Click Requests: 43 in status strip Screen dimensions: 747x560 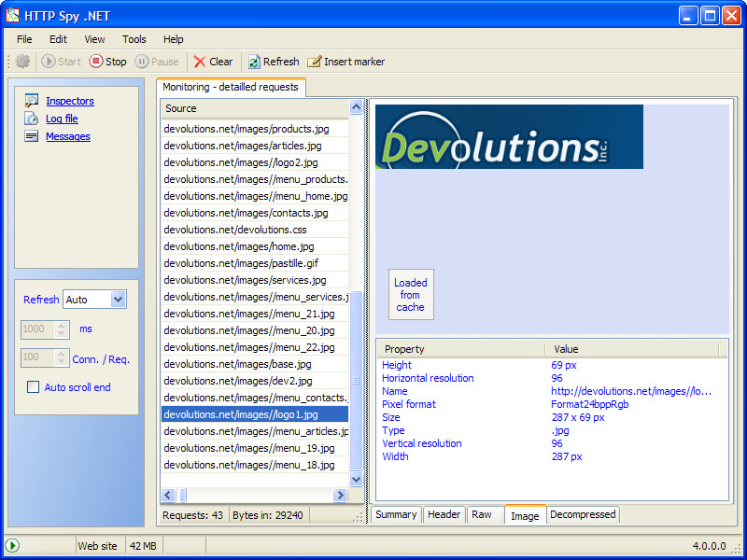192,515
